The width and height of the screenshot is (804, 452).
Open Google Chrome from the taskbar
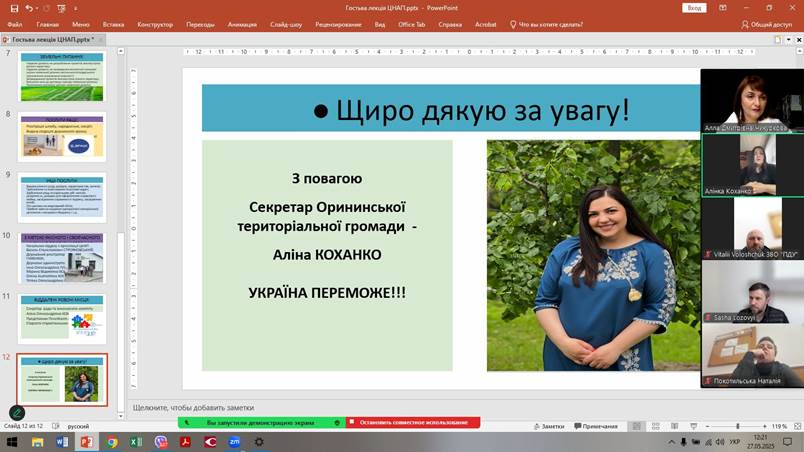(x=112, y=441)
